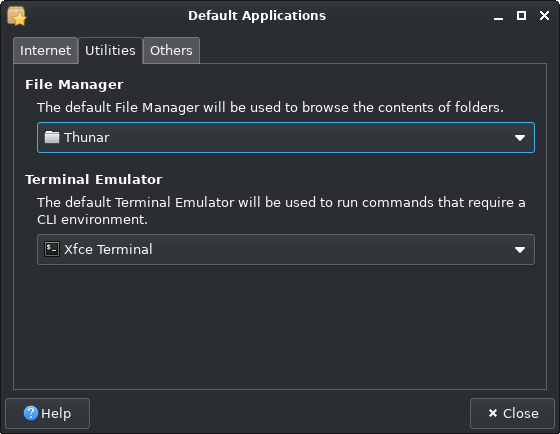Click the Thunar folder icon
The image size is (560, 434).
[52, 137]
